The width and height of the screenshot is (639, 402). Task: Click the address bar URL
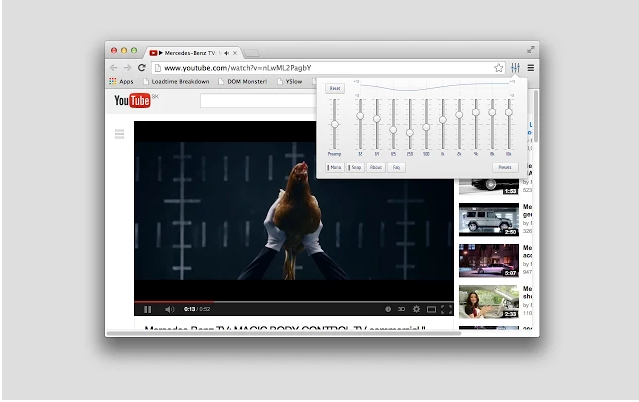pos(238,68)
